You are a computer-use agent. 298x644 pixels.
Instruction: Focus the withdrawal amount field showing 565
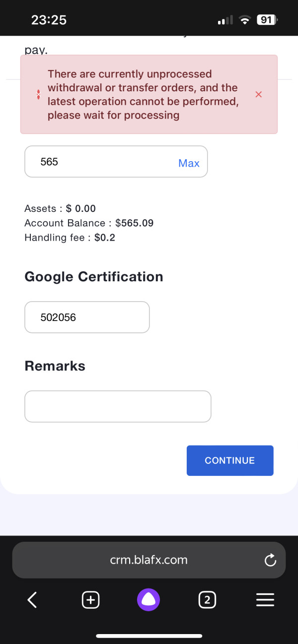[99, 162]
